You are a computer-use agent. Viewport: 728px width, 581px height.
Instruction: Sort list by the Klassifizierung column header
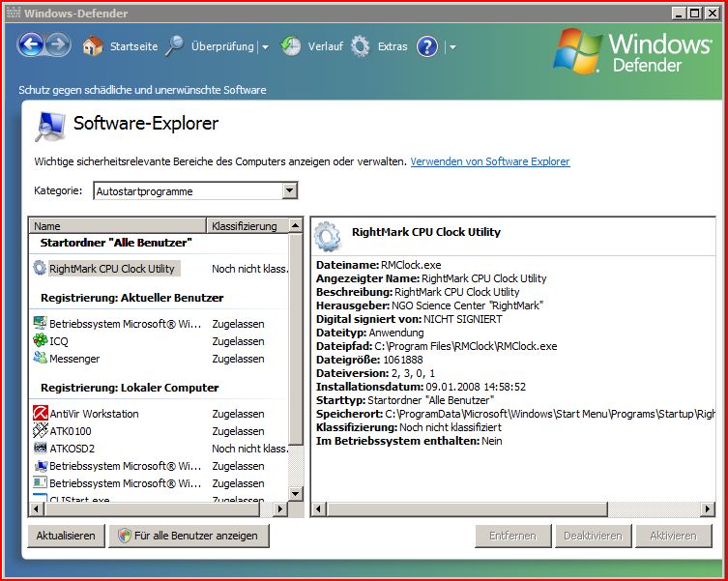[247, 225]
